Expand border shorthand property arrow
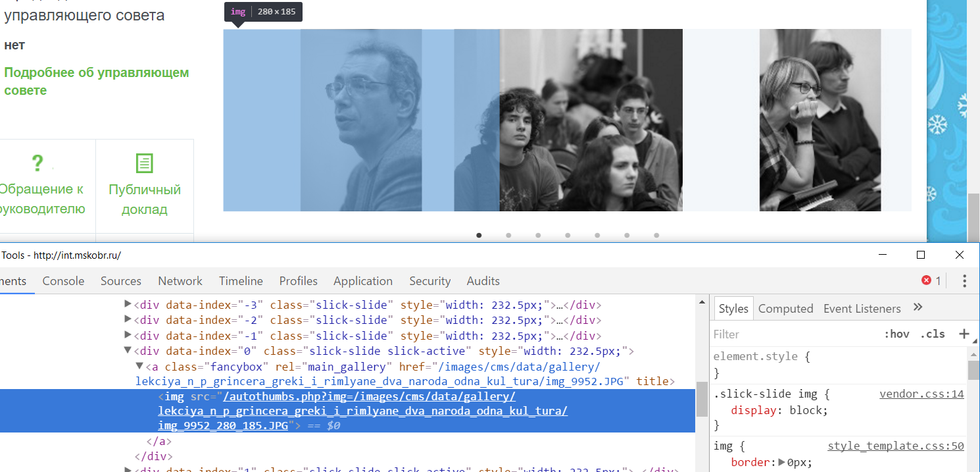Image resolution: width=980 pixels, height=472 pixels. (782, 462)
